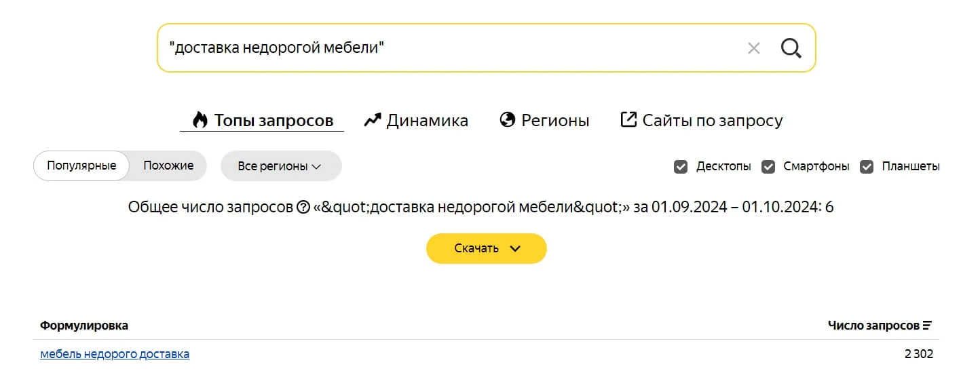Click the magnifying glass search icon
Screen dimensions: 980x390
coord(791,48)
